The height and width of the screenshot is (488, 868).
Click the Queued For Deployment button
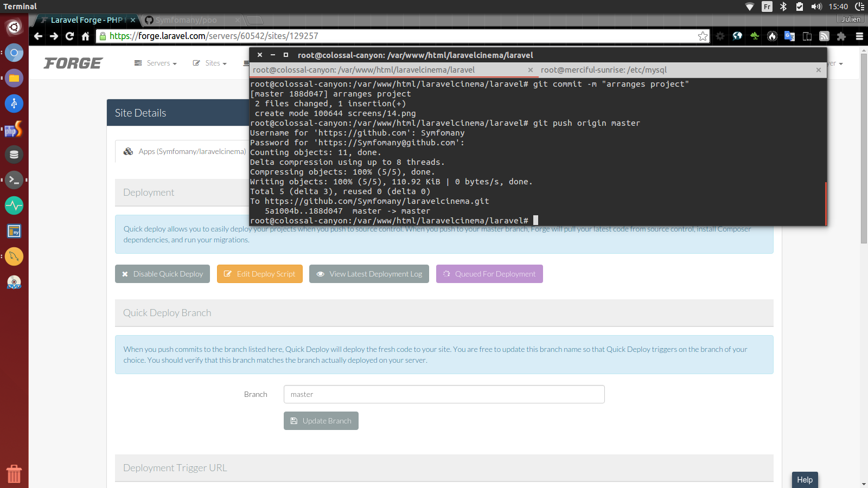(489, 274)
